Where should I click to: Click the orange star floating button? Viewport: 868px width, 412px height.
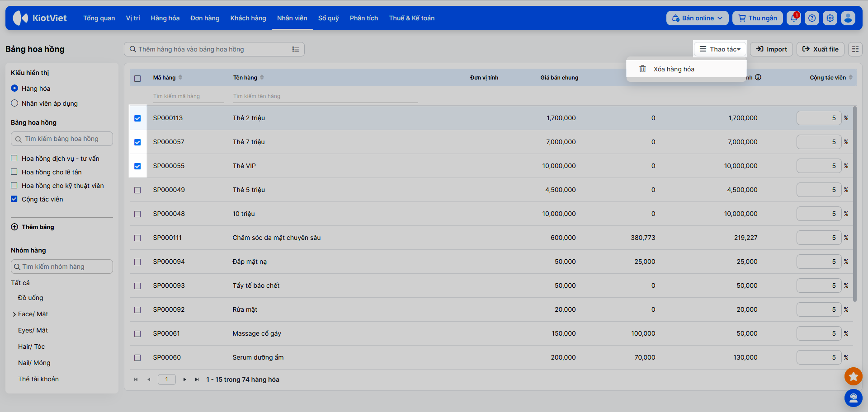853,376
